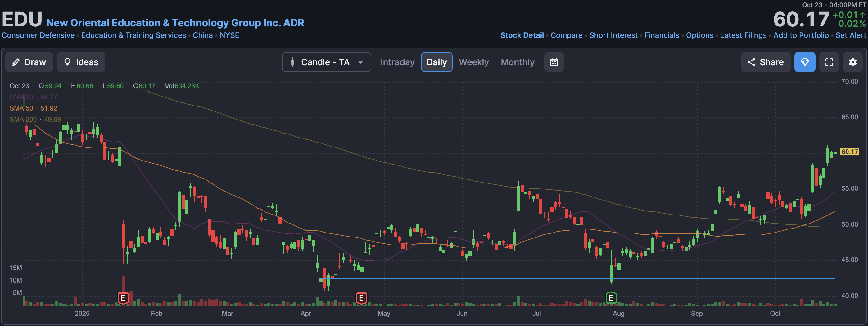868x326 pixels.
Task: Open the calendar date range picker
Action: click(554, 62)
